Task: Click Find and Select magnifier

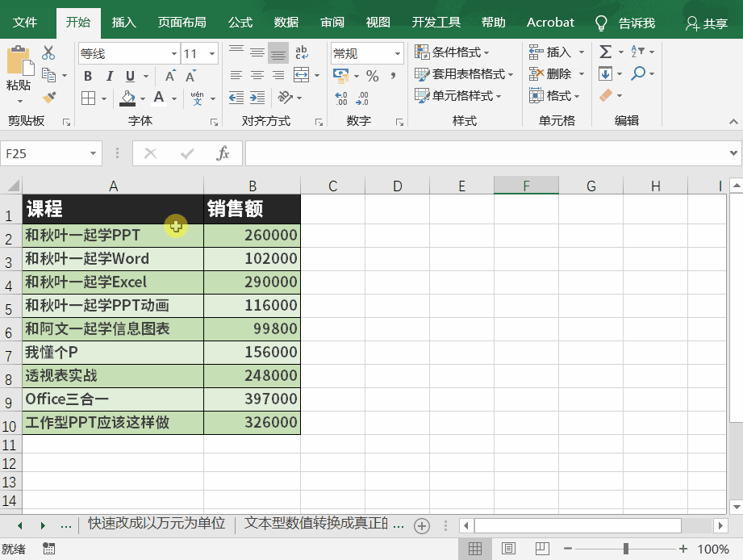Action: coord(638,73)
